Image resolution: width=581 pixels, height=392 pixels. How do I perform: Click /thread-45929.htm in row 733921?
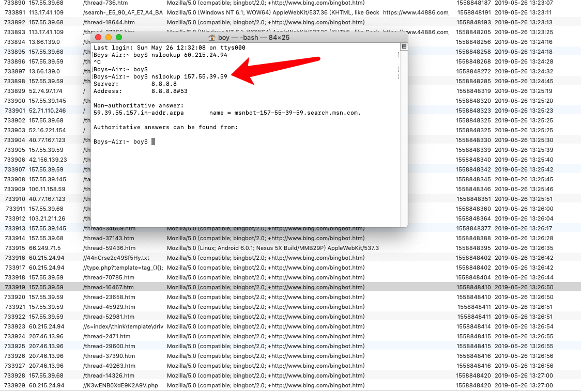(109, 307)
